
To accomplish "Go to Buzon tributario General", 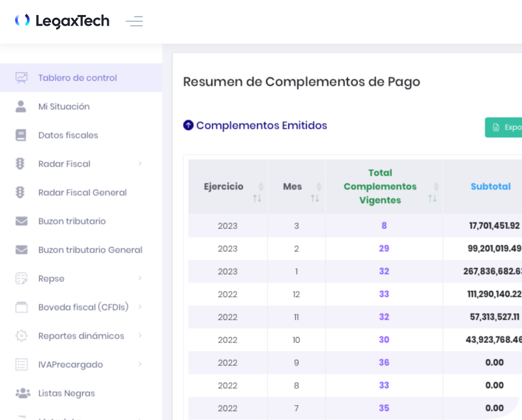I will (x=90, y=250).
